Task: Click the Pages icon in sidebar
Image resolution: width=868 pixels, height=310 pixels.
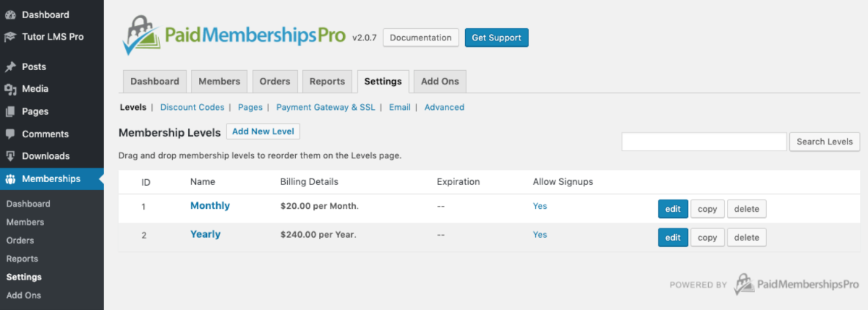Action: pos(10,111)
